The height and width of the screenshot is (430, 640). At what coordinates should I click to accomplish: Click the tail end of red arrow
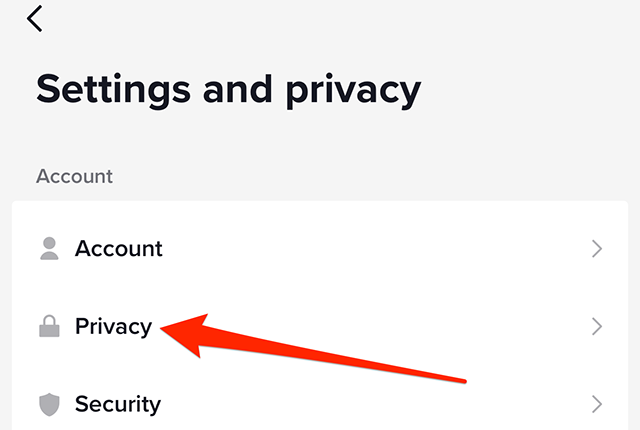coord(463,378)
